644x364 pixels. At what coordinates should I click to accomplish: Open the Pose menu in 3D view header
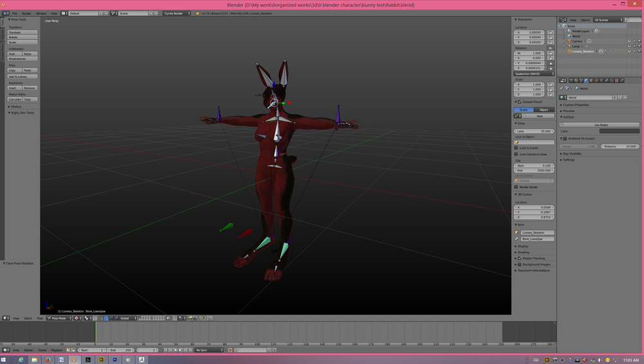click(x=39, y=318)
